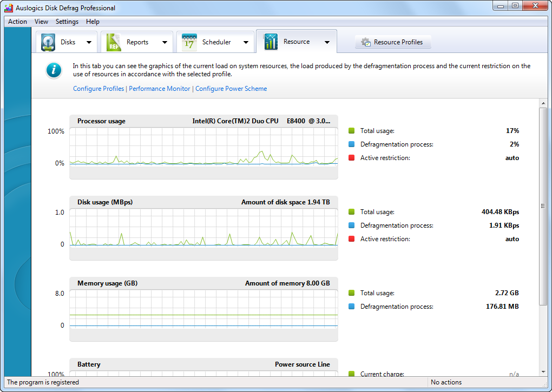Open the Settings menu

(x=67, y=22)
